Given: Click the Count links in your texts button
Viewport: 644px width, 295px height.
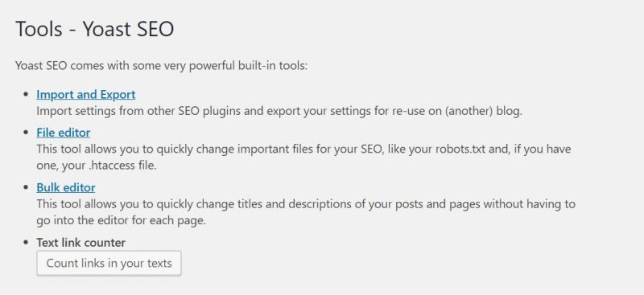Looking at the screenshot, I should 109,264.
